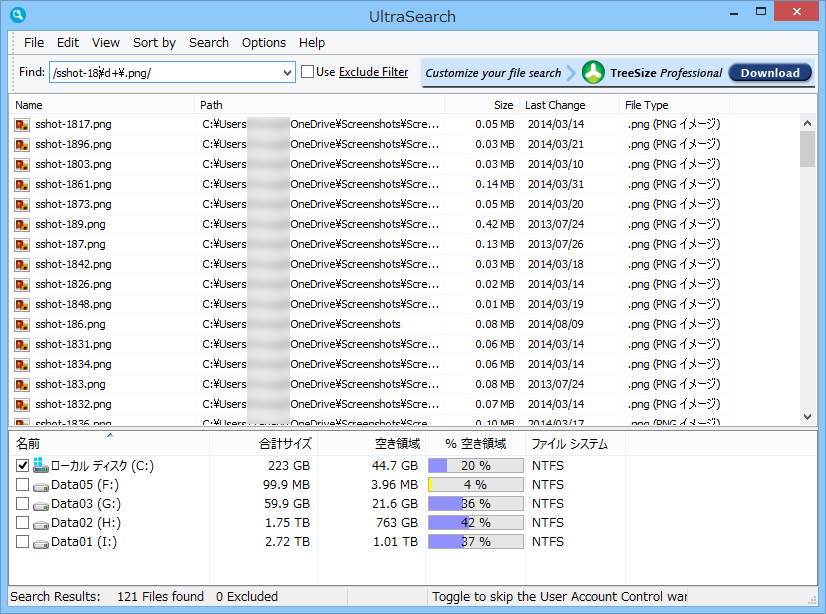Open the Search menu
Viewport: 826px width, 614px height.
(x=209, y=43)
